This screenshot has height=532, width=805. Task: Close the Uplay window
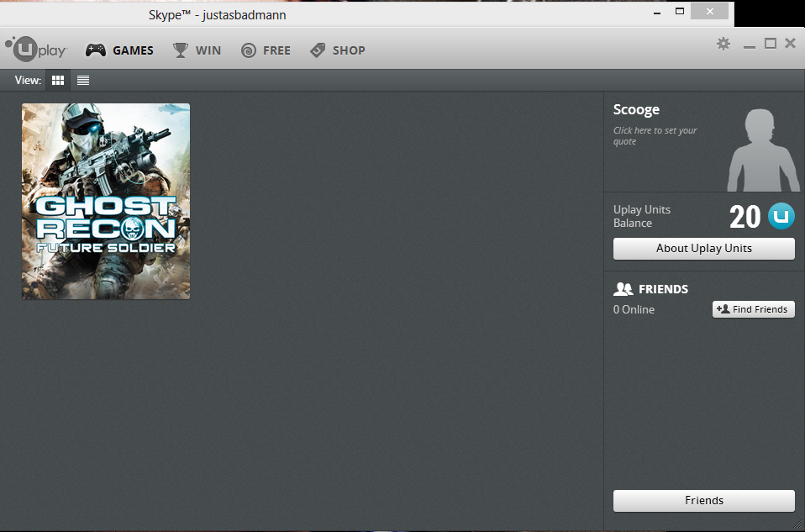point(790,44)
